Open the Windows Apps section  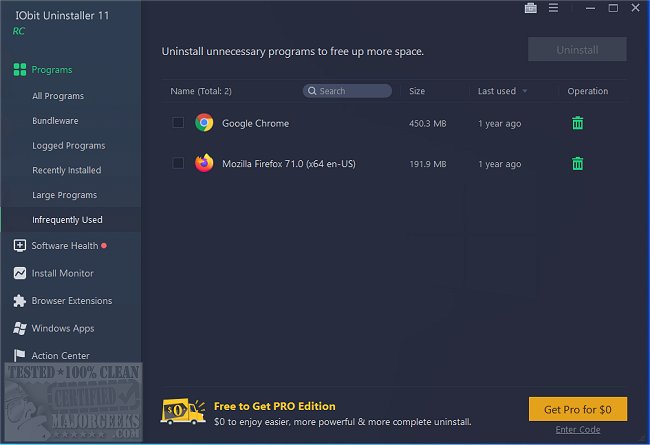pyautogui.click(x=63, y=328)
